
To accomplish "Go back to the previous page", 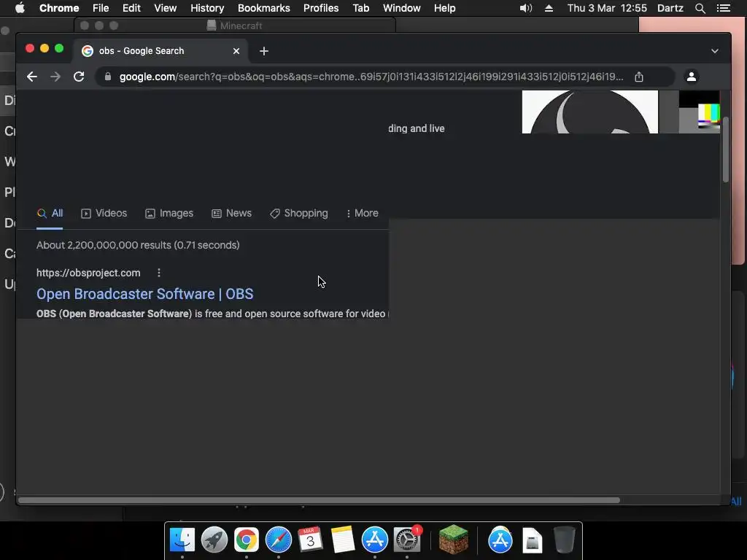I will tap(32, 77).
